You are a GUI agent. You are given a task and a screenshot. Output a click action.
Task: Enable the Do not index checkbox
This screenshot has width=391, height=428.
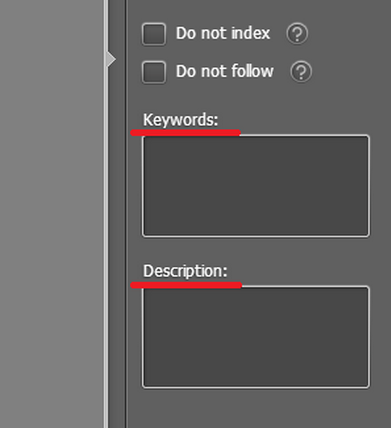click(154, 34)
